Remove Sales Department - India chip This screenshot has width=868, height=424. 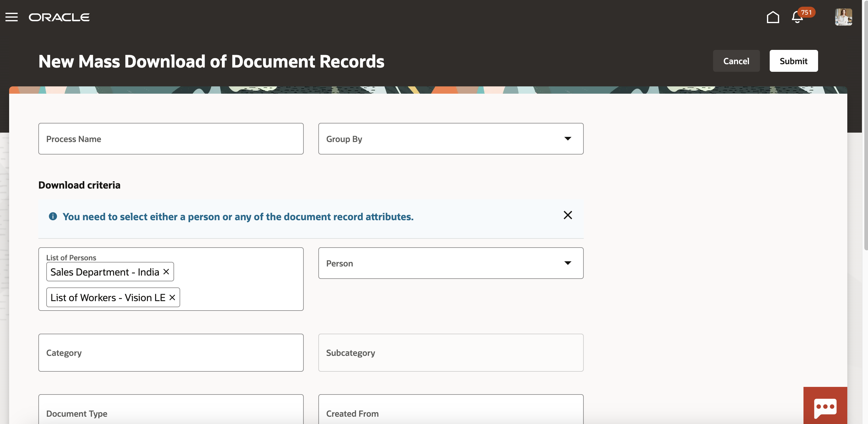click(166, 272)
